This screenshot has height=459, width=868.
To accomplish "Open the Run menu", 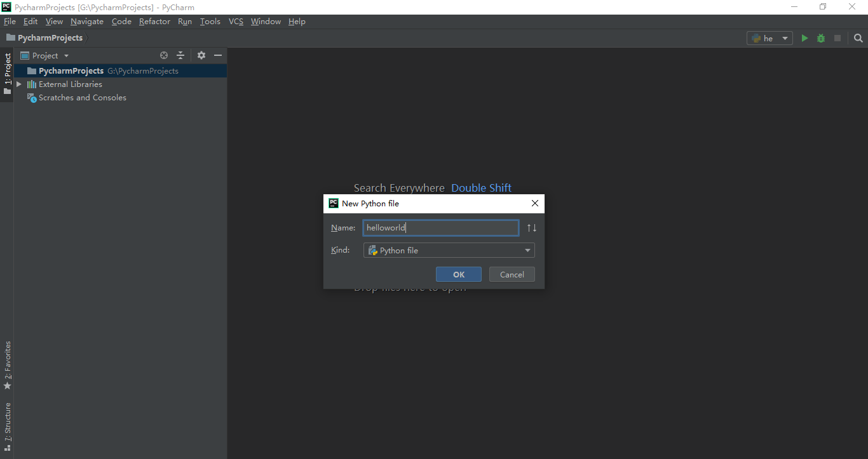I will pos(185,21).
